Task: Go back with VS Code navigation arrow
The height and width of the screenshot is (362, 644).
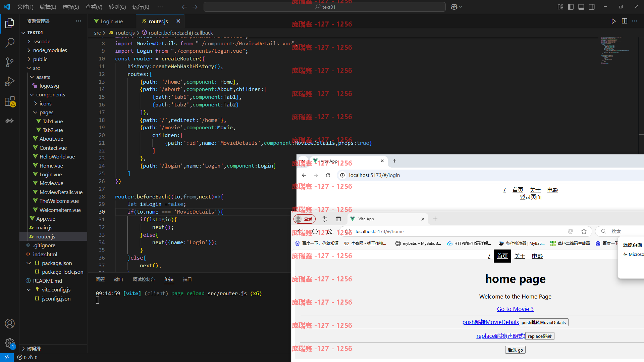Action: (184, 7)
